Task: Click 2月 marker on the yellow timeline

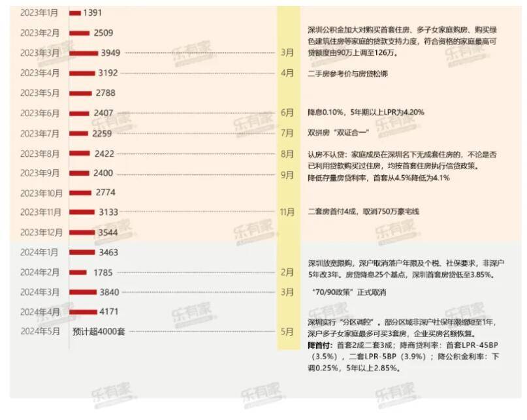Action: 287,272
